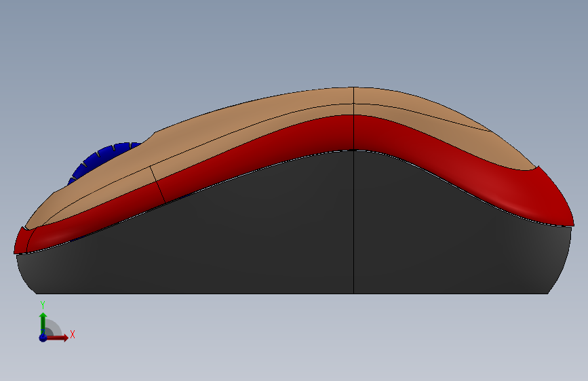Click the blue Z axis ball on the triad
The height and width of the screenshot is (381, 588).
coord(43,338)
